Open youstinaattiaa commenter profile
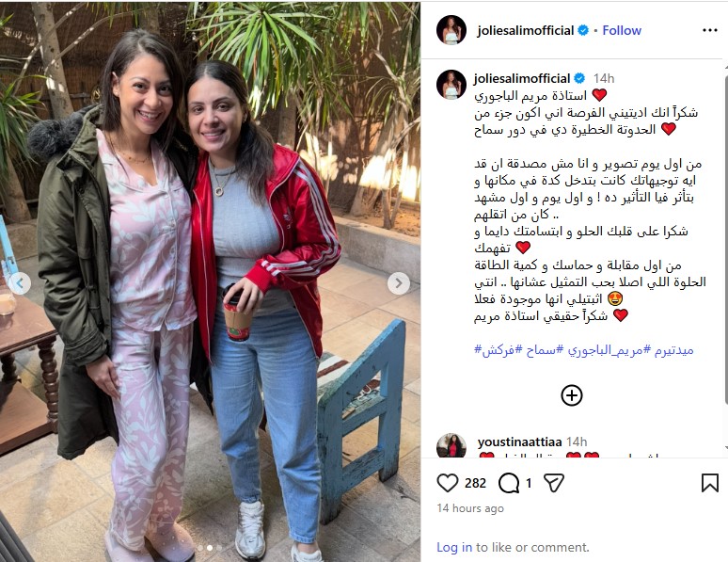728x562 pixels. [519, 442]
